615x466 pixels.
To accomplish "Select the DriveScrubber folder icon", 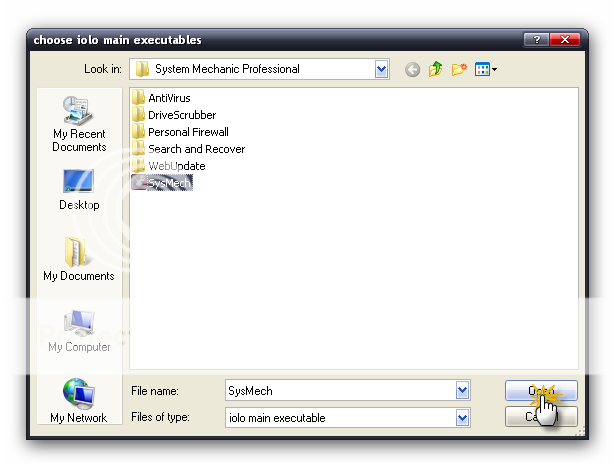I will 138,115.
